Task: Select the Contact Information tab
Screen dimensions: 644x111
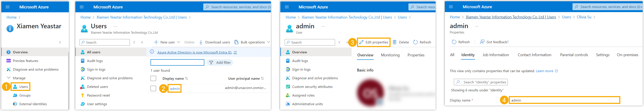Action: click(x=534, y=55)
